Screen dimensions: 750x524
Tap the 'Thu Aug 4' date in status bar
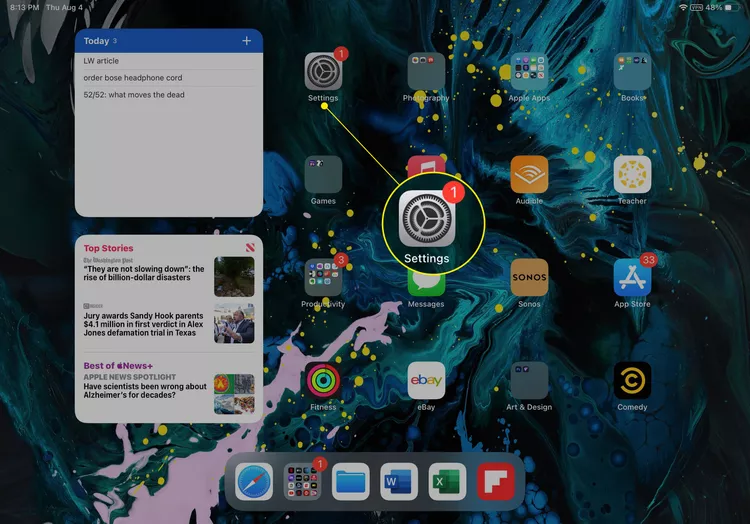[x=64, y=8]
